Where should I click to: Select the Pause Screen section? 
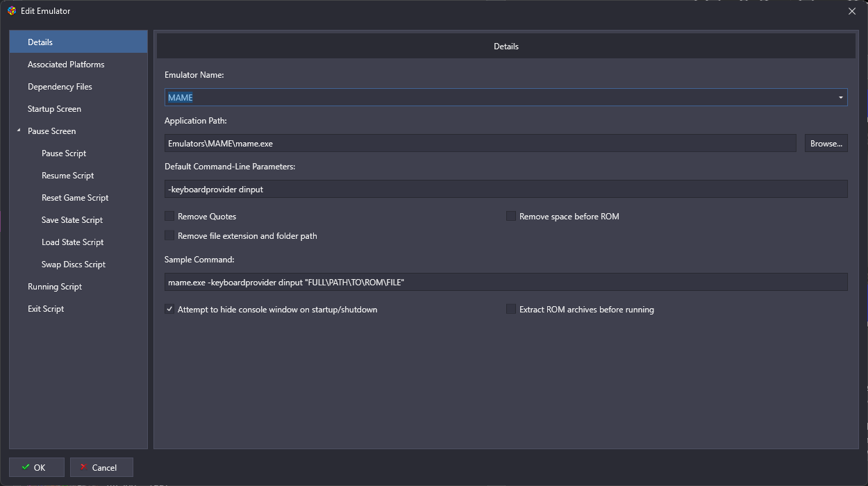pos(51,131)
